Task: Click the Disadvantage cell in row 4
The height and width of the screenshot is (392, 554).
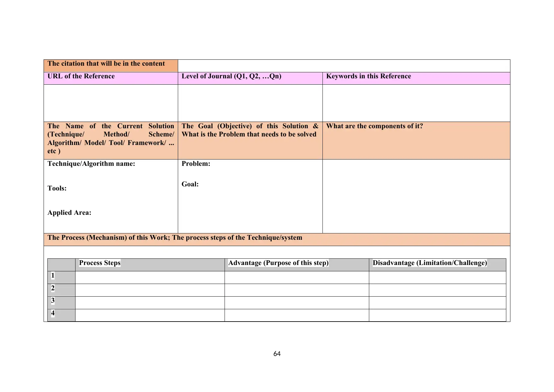Action: (x=437, y=315)
